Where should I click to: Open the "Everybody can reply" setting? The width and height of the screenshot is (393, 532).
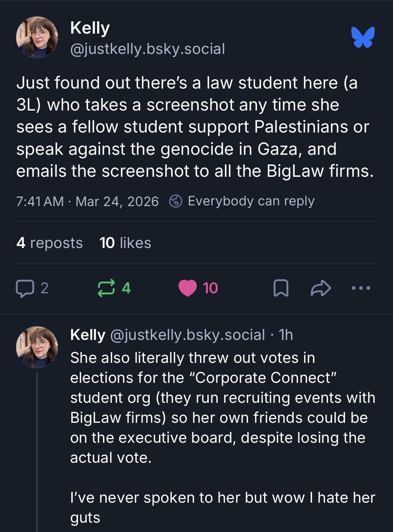tap(251, 201)
